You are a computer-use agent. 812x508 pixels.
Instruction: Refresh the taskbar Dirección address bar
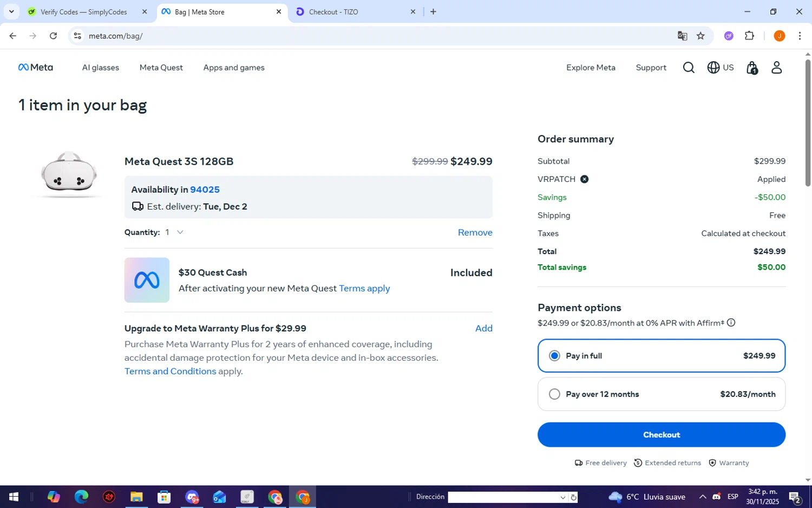click(x=573, y=497)
